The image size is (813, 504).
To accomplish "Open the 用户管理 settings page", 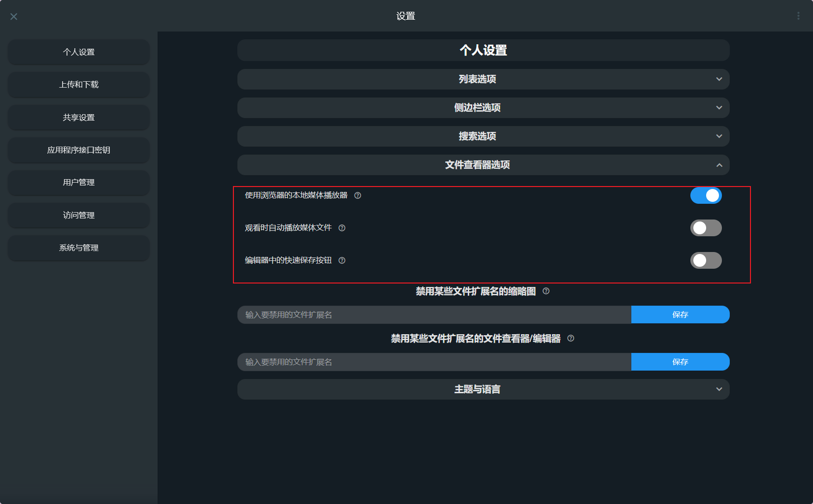I will (x=78, y=183).
